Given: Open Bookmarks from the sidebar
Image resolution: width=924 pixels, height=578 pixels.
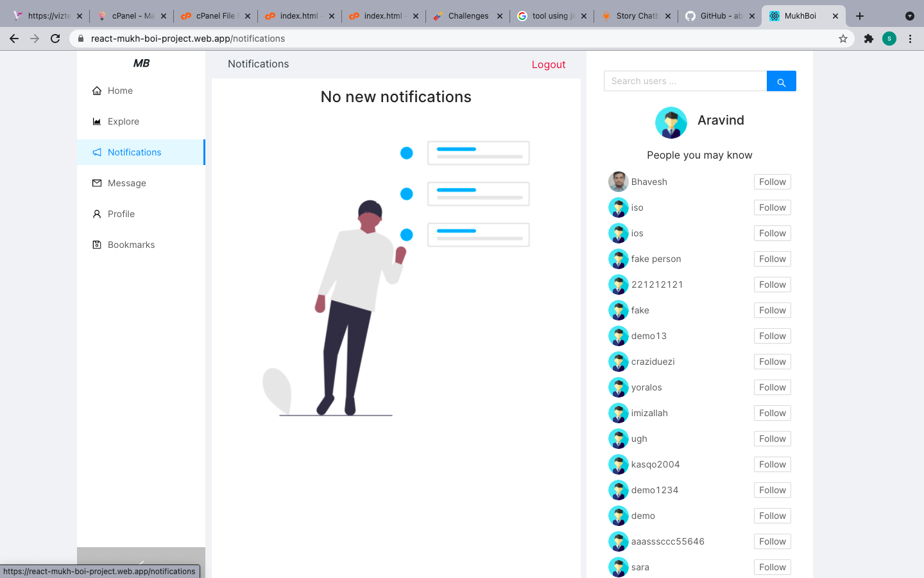Looking at the screenshot, I should [141, 245].
